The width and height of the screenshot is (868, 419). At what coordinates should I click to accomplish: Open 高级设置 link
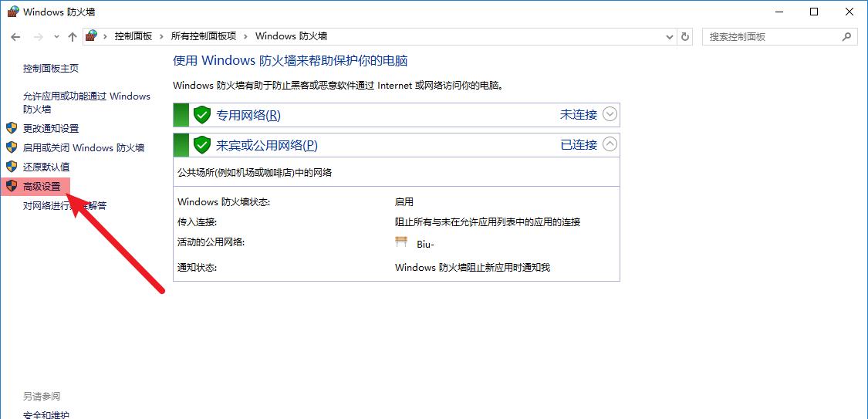[x=42, y=187]
